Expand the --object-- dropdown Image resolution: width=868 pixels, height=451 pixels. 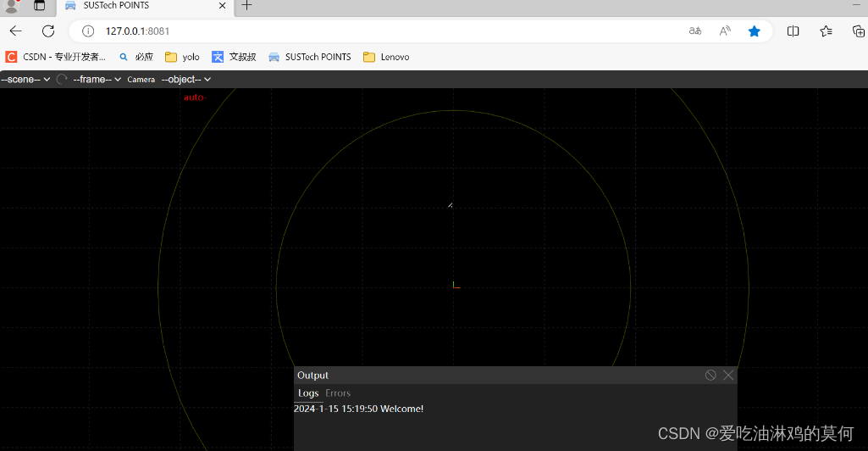186,79
